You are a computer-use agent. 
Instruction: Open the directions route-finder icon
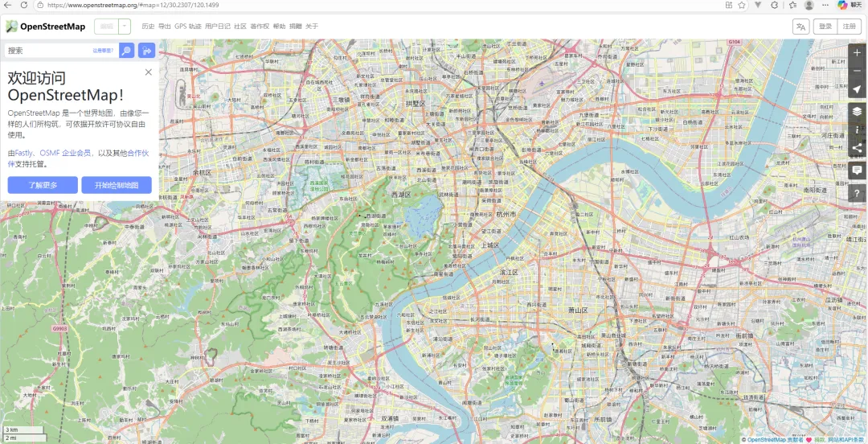(147, 51)
